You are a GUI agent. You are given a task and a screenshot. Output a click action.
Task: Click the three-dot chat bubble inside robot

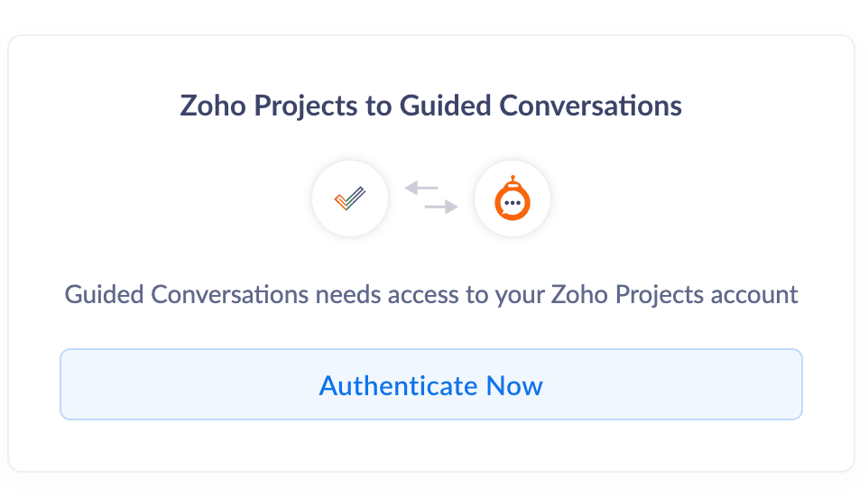click(512, 204)
